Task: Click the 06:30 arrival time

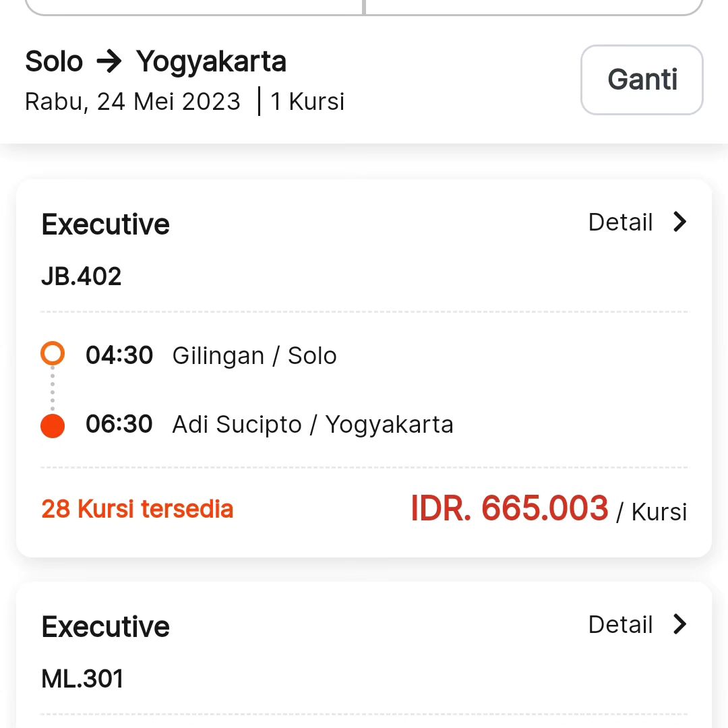Action: tap(119, 425)
